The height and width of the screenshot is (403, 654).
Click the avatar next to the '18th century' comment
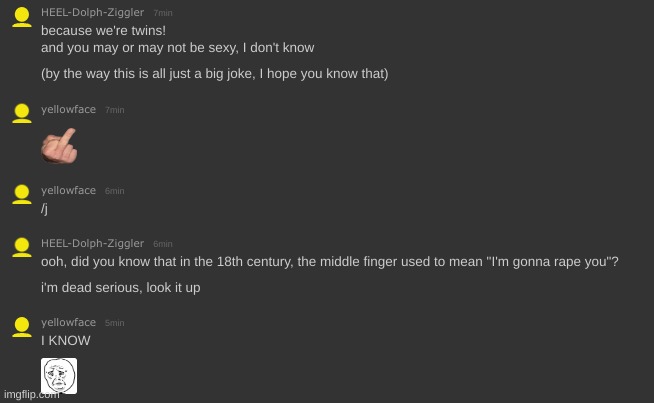tap(22, 247)
